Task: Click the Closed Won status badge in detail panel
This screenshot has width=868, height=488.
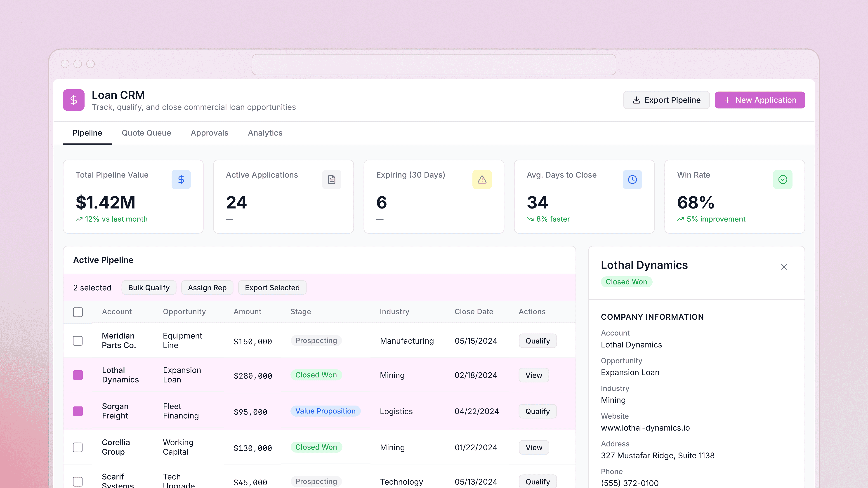Action: 626,282
